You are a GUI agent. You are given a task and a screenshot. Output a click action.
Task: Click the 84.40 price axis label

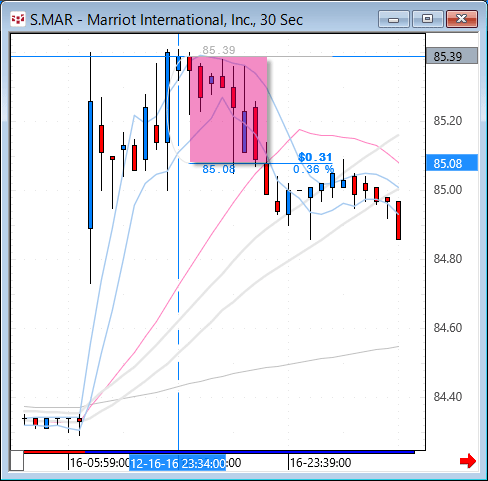[x=448, y=397]
